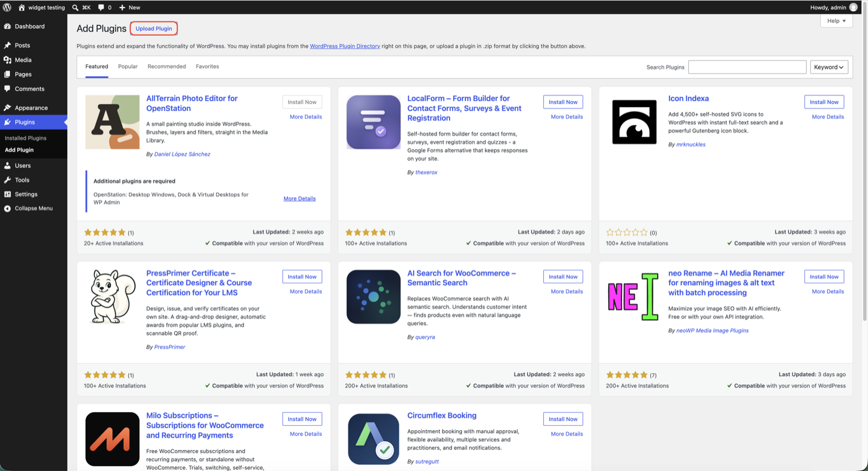Open author link queryra
The width and height of the screenshot is (868, 471).
pos(425,338)
